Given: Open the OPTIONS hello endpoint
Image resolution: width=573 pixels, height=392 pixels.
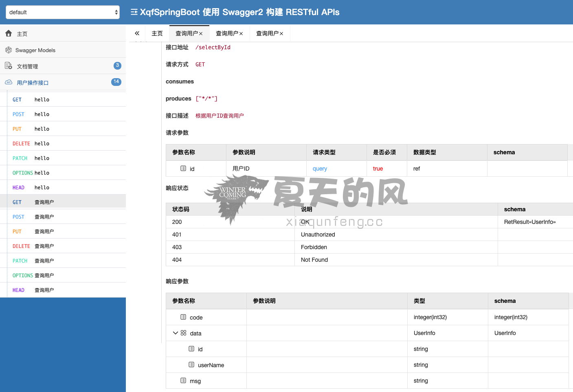Looking at the screenshot, I should click(63, 173).
